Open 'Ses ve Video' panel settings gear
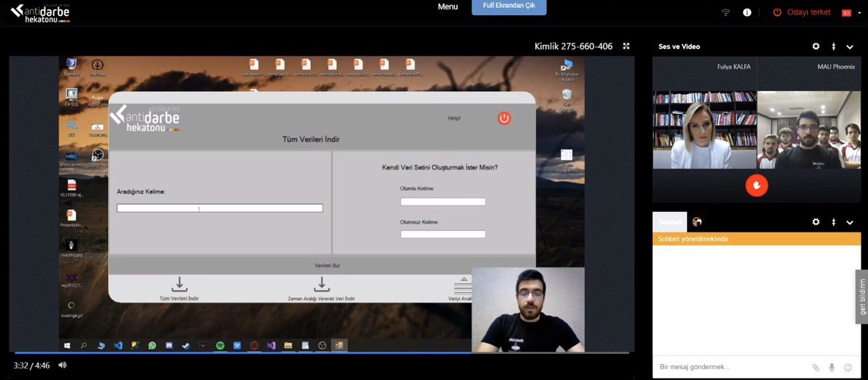Screen dimensions: 868x380 (816, 46)
